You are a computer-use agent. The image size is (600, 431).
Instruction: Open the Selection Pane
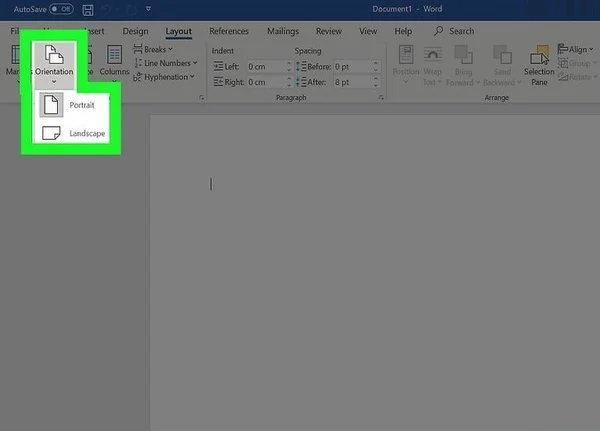click(x=539, y=65)
